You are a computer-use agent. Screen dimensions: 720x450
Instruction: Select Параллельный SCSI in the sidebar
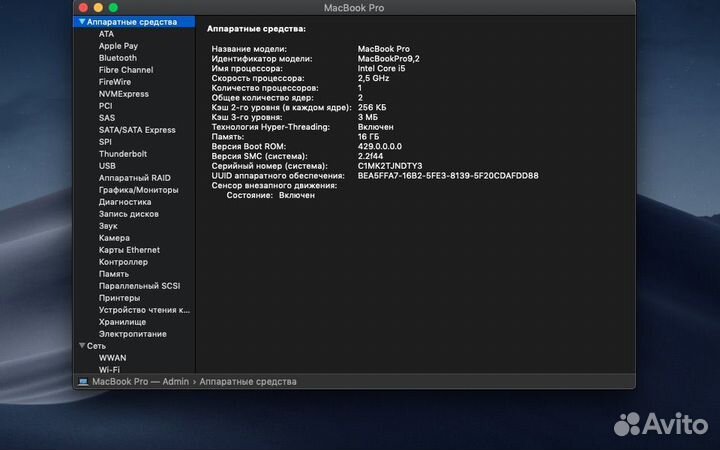coord(139,286)
